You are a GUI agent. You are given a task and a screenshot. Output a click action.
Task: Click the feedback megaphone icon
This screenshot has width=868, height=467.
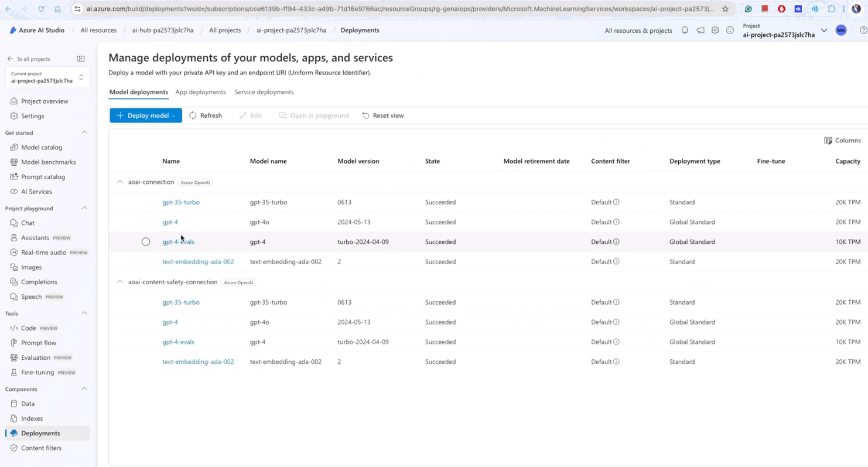click(x=700, y=30)
